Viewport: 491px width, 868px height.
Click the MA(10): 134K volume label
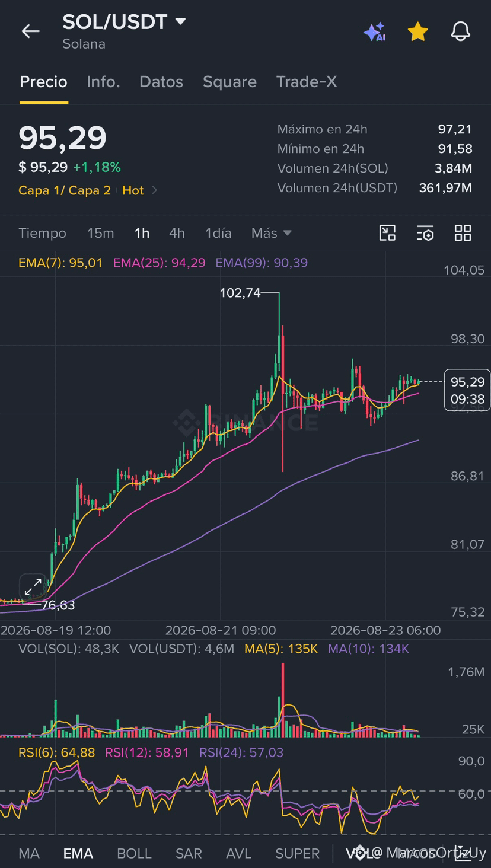click(x=368, y=649)
